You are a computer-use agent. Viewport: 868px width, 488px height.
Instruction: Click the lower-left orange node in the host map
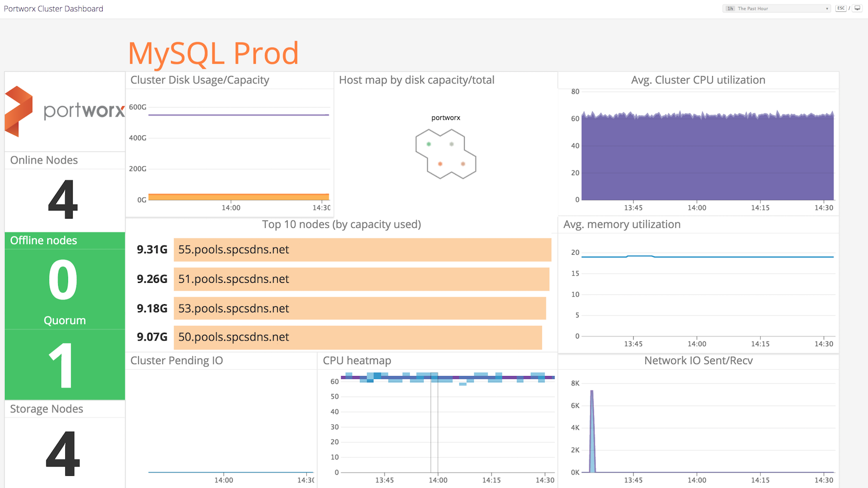tap(440, 164)
